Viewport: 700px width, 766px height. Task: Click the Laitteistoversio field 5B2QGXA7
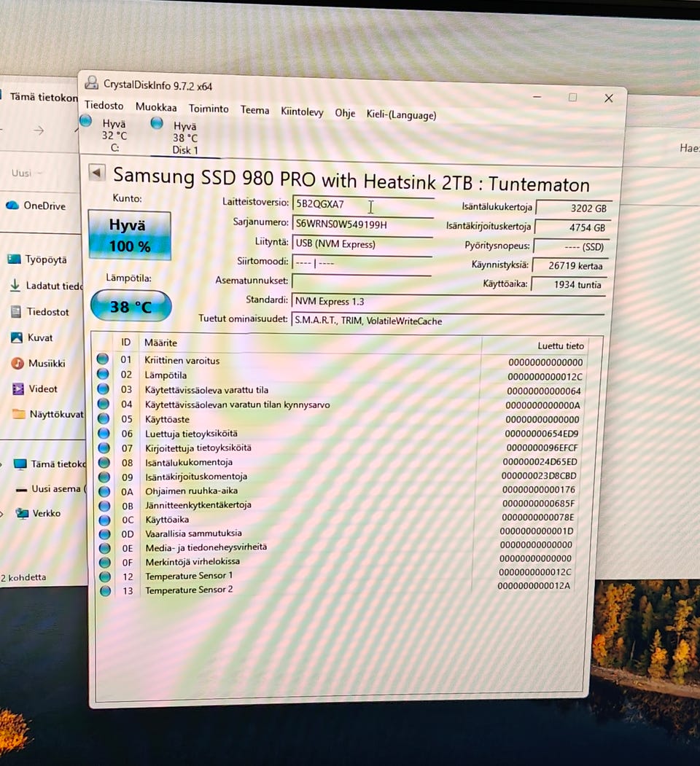click(362, 205)
